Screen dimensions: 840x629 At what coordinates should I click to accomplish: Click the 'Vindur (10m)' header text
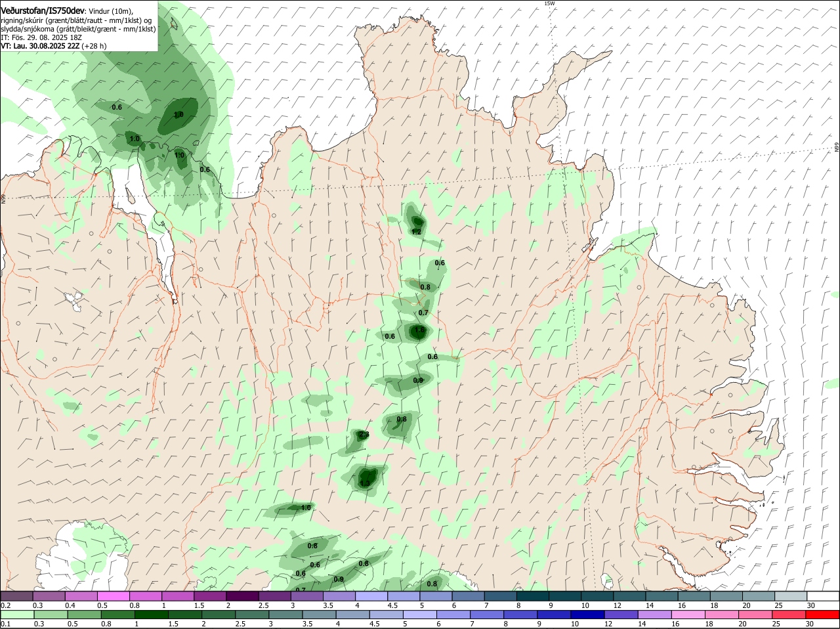(x=110, y=11)
